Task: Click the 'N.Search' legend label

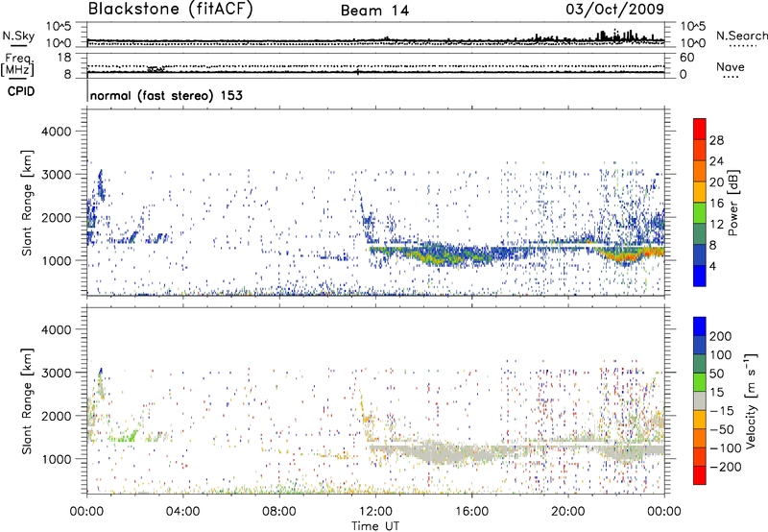Action: pyautogui.click(x=742, y=36)
